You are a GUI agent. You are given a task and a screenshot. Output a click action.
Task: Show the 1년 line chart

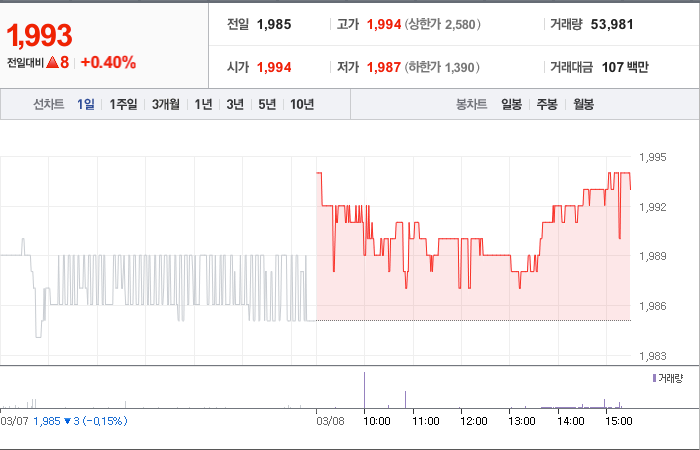coord(203,104)
